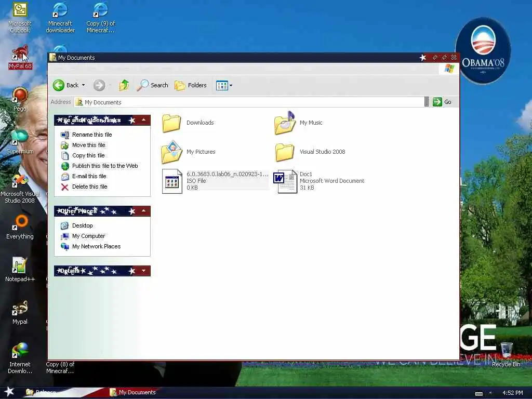The width and height of the screenshot is (532, 399).
Task: Select the MyPal 68 desktop icon
Action: pyautogui.click(x=20, y=58)
